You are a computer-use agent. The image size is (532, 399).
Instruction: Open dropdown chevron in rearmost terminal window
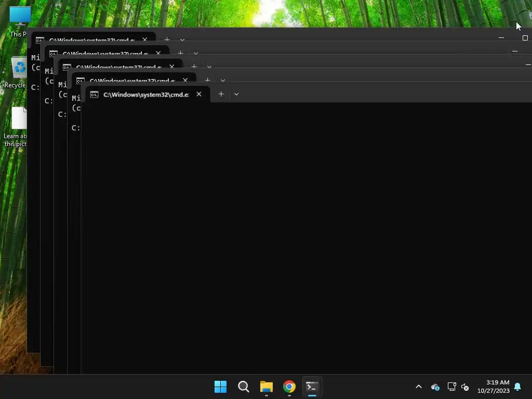coord(182,39)
